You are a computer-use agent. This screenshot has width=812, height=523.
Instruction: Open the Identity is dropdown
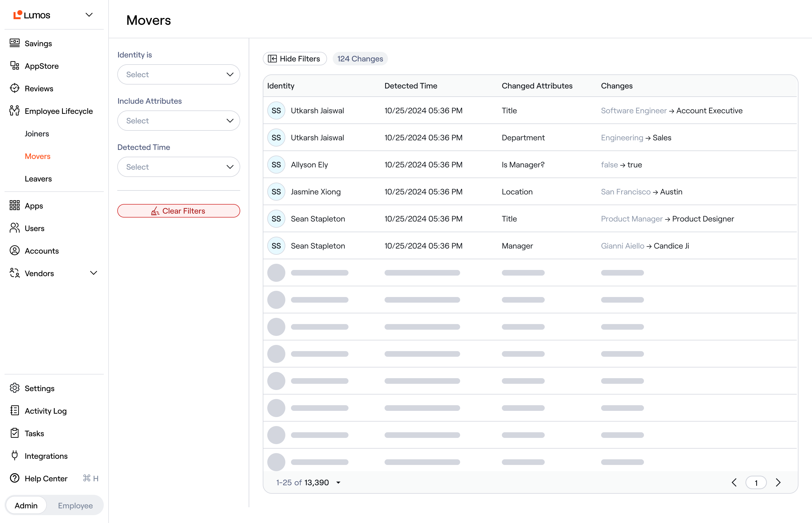[179, 74]
